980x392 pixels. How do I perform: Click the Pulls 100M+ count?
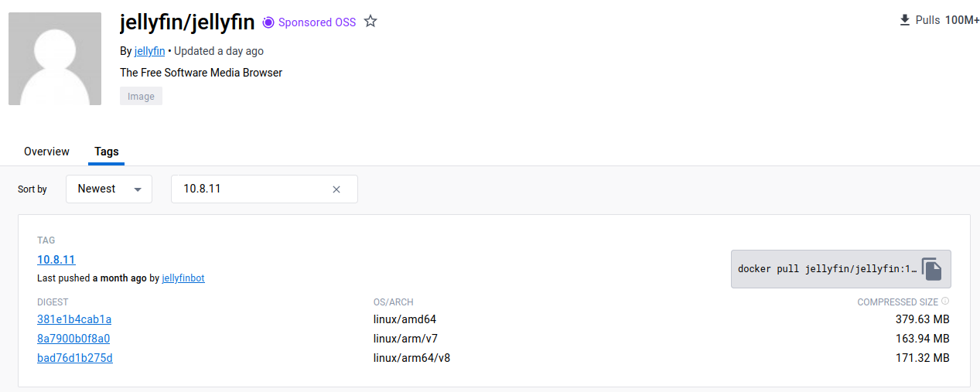[948, 20]
